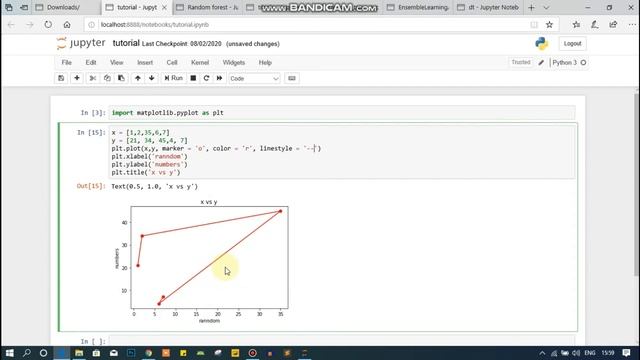Save and checkpoint the notebook

pyautogui.click(x=61, y=78)
